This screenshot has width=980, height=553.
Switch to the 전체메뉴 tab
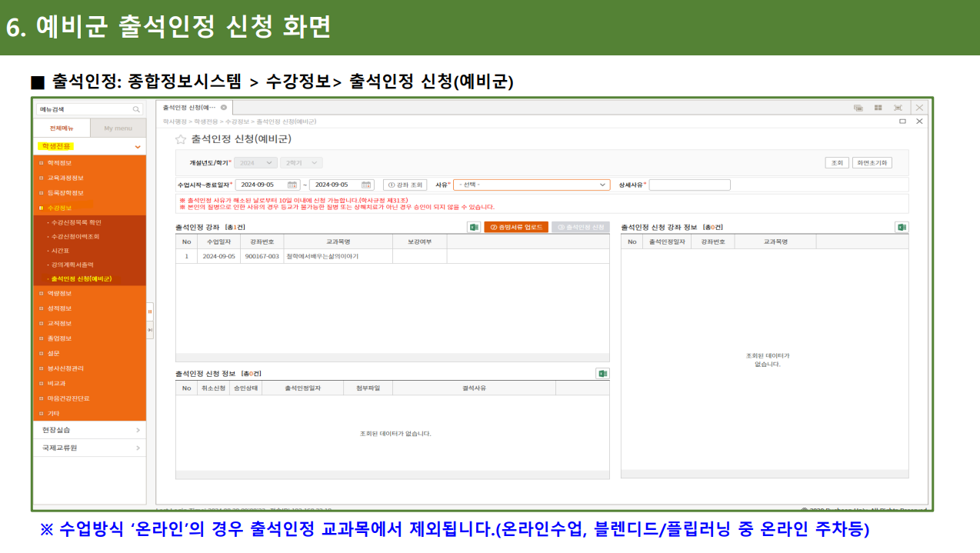(62, 128)
